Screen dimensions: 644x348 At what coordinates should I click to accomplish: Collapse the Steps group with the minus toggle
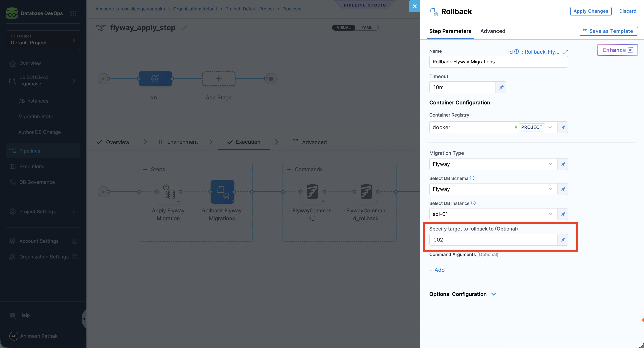click(145, 169)
